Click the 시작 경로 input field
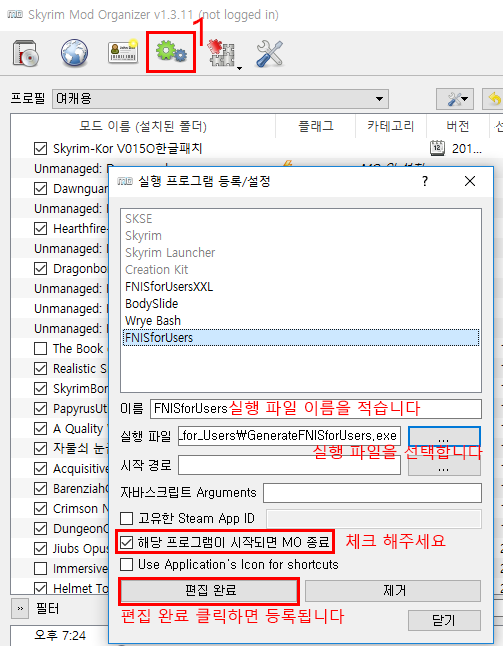 289,465
